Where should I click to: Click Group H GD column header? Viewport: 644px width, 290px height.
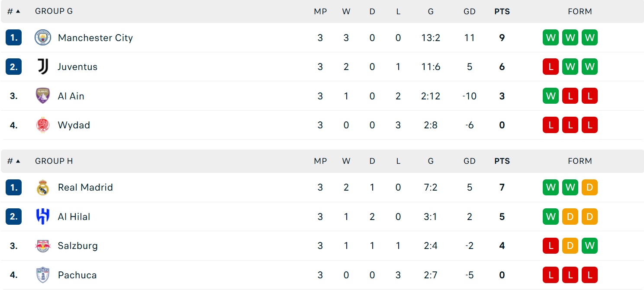click(470, 161)
